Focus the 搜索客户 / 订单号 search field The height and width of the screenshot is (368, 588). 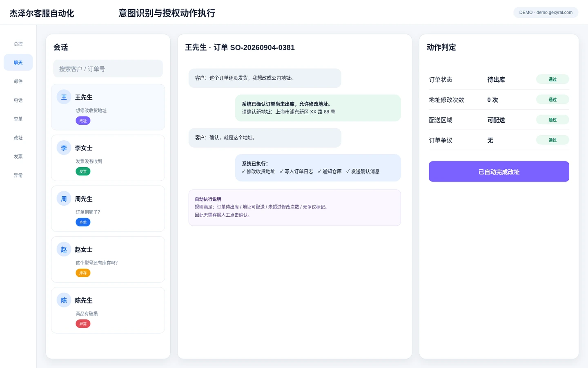(x=108, y=69)
